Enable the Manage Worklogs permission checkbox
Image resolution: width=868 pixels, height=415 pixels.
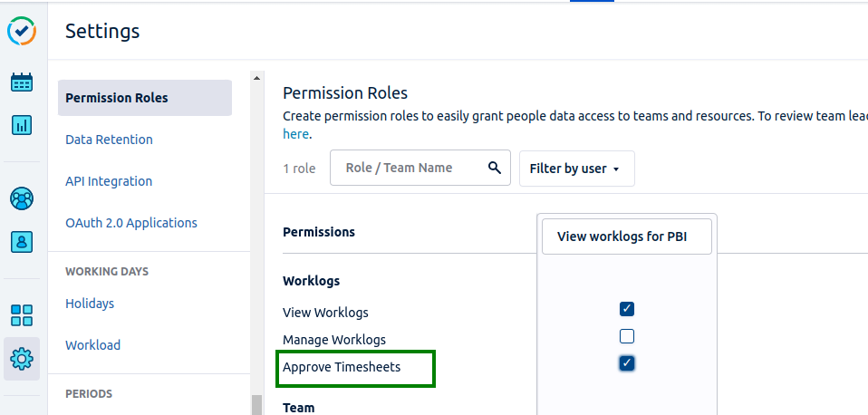[x=627, y=336]
